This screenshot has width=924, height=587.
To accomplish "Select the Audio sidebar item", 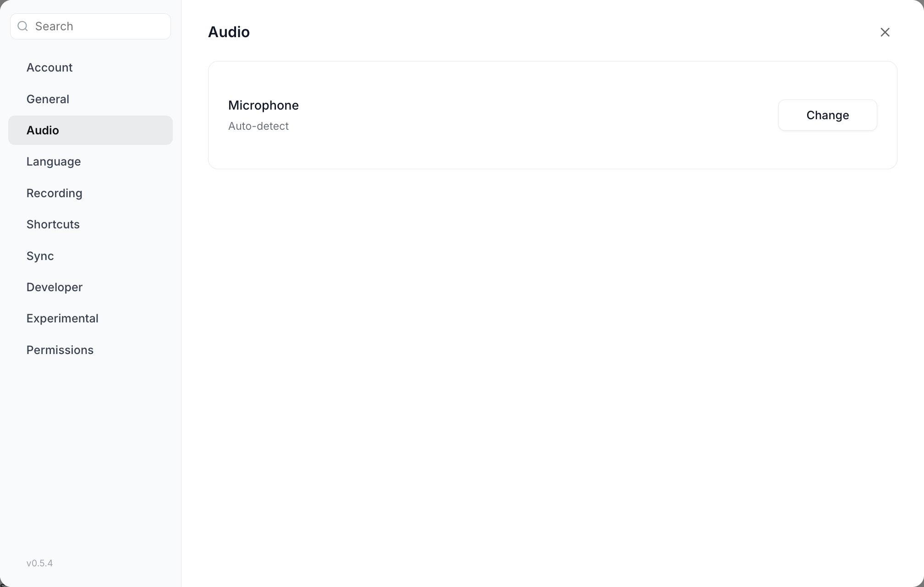I will coord(90,130).
